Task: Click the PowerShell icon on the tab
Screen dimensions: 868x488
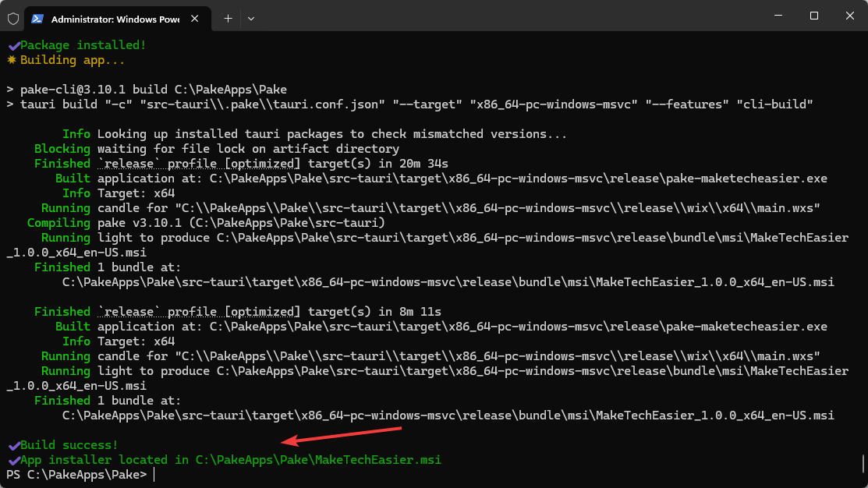Action: 36,17
